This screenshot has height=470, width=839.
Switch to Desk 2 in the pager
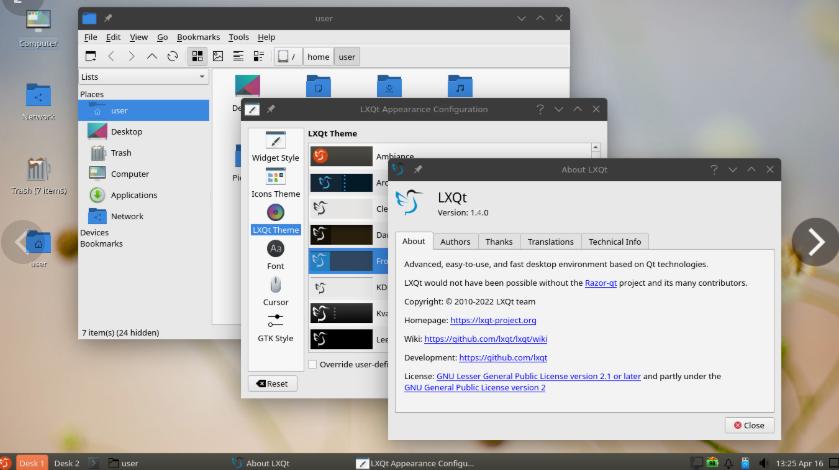click(x=66, y=463)
